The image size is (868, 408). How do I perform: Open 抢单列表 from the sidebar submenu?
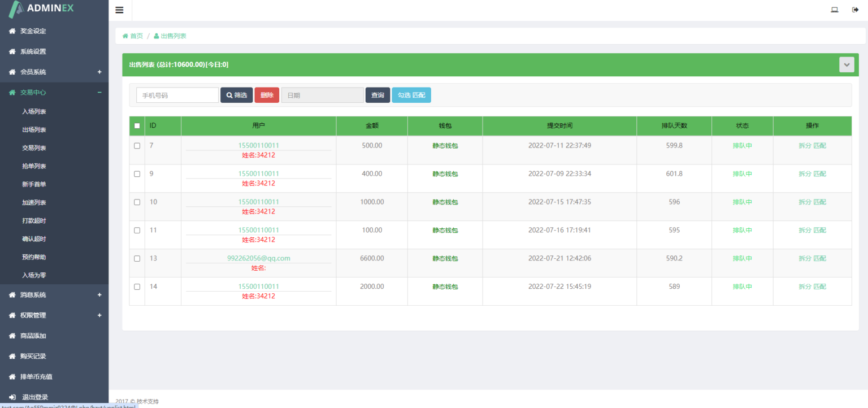pyautogui.click(x=34, y=166)
